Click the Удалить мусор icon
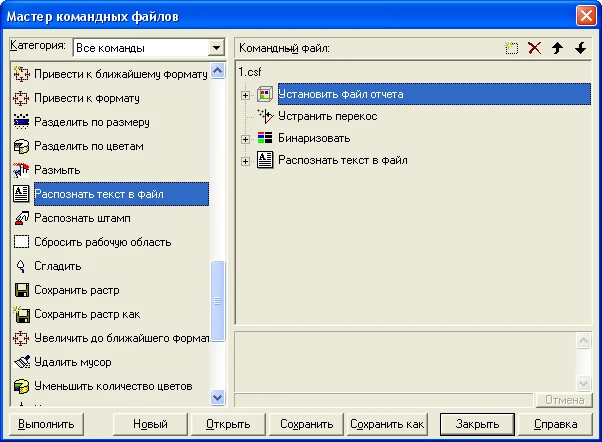 20,362
